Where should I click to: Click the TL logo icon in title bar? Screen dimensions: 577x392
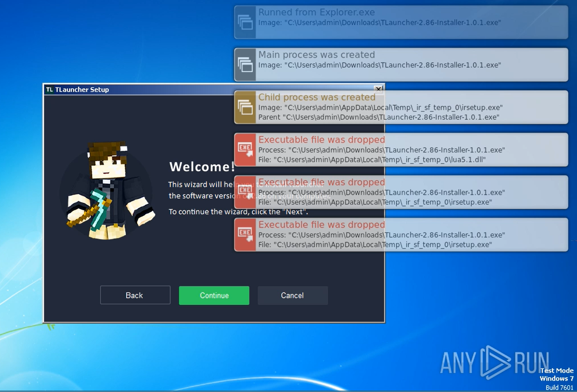click(50, 90)
